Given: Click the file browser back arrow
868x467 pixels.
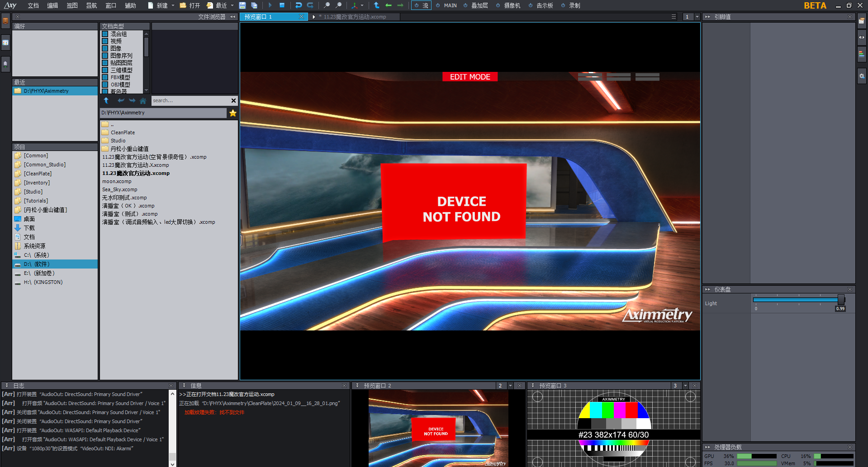Looking at the screenshot, I should tap(121, 100).
